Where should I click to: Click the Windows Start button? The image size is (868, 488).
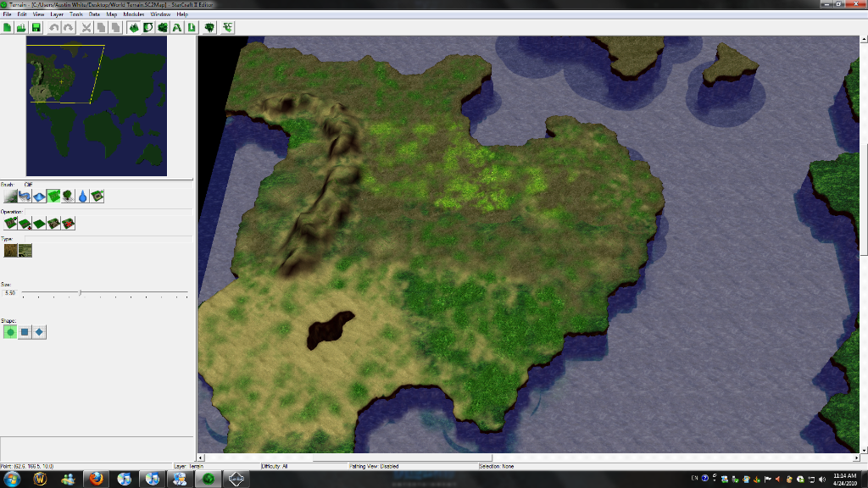coord(12,480)
